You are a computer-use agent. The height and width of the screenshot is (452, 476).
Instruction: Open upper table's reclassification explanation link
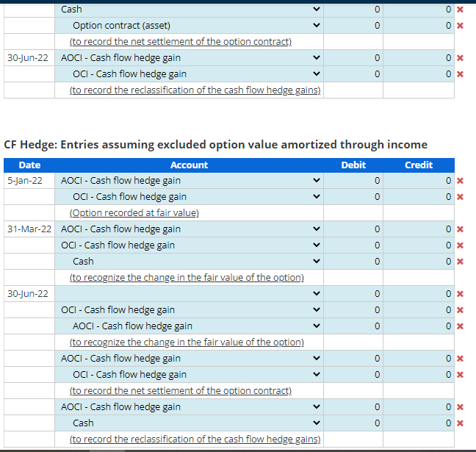[195, 90]
